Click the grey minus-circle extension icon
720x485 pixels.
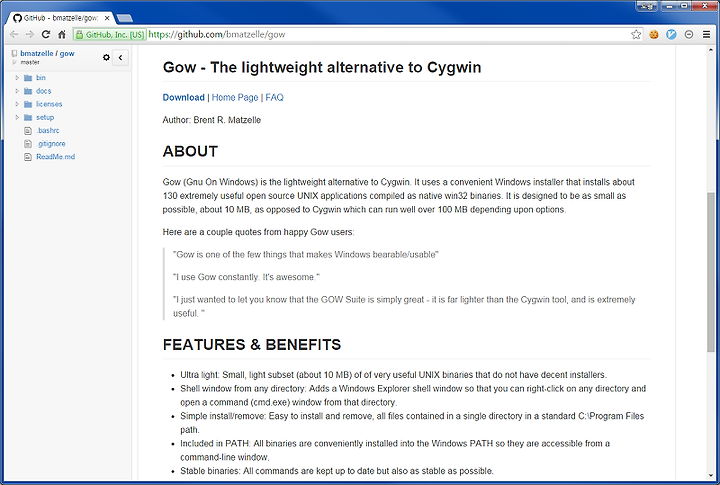pos(689,34)
